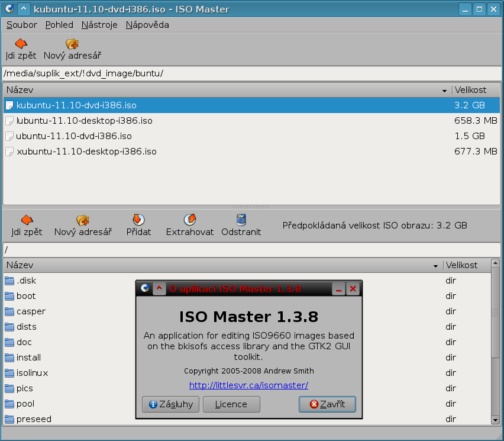504x441 pixels.
Task: Click the 1.5 GB size cell
Action: click(470, 136)
